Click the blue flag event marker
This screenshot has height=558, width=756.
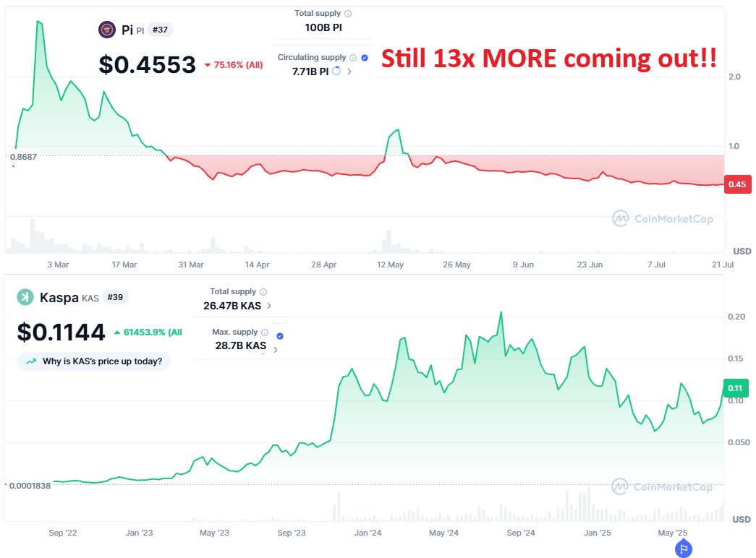click(x=684, y=549)
